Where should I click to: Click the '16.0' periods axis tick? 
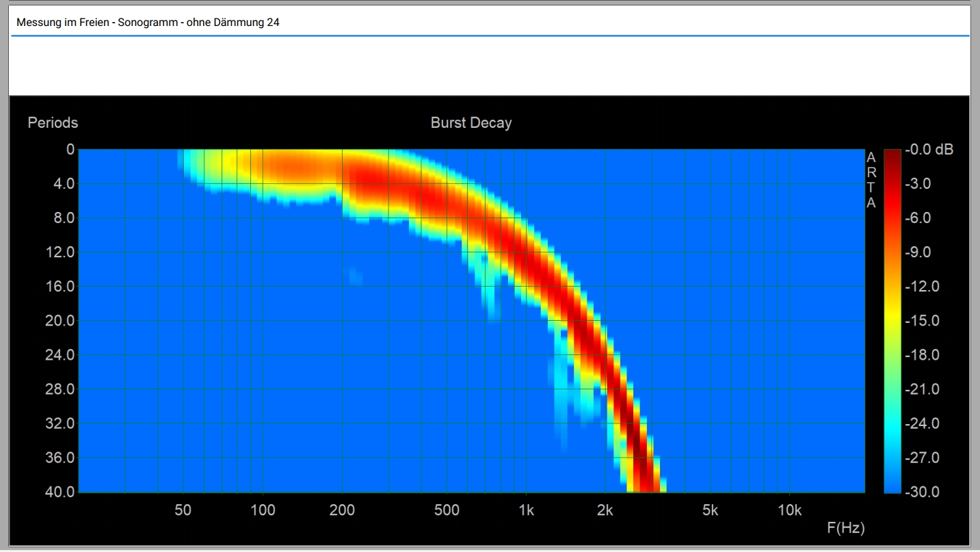[x=59, y=287]
